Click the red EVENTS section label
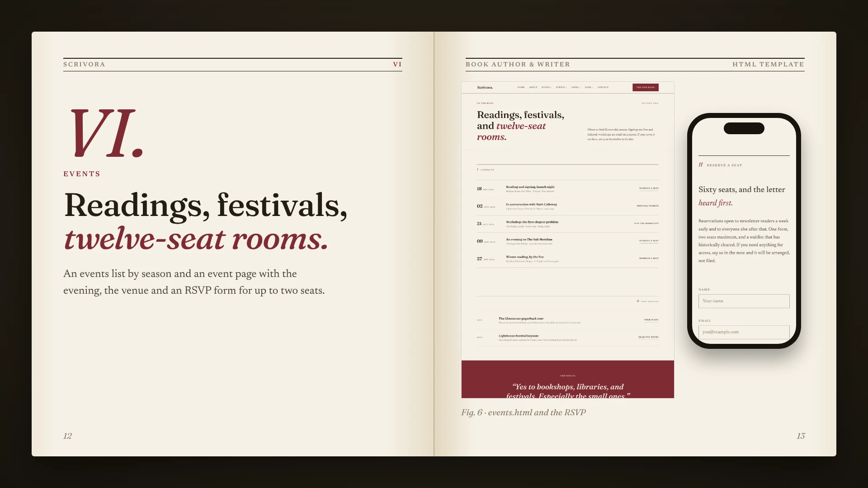This screenshot has height=488, width=868. point(82,174)
